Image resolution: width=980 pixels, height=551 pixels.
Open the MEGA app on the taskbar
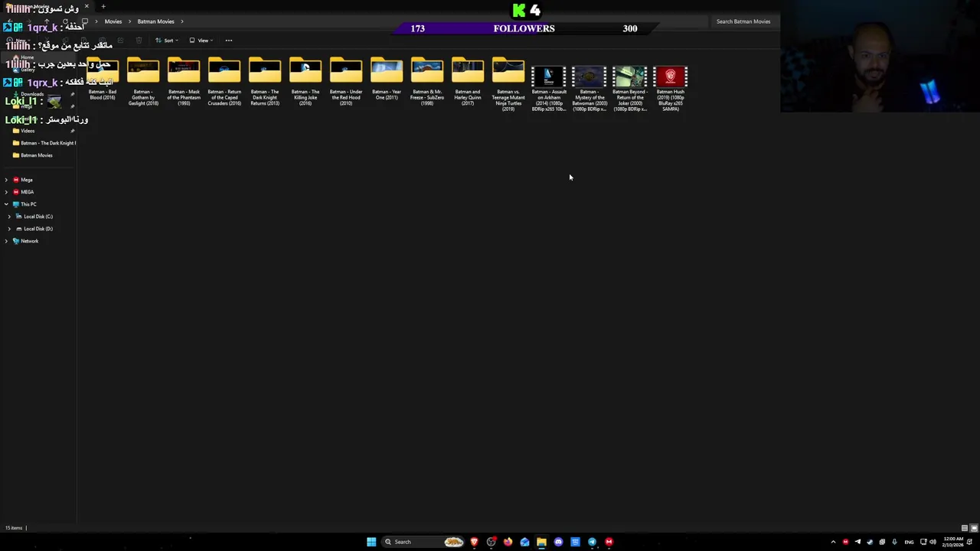tap(609, 542)
